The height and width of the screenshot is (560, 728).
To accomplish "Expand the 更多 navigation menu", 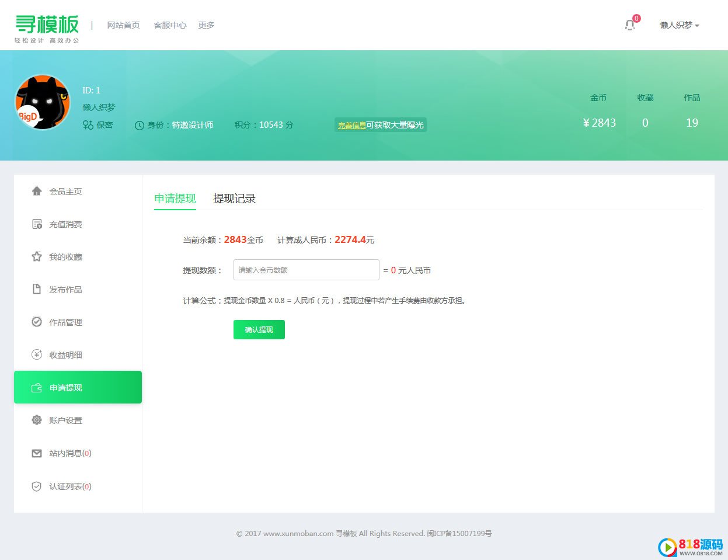I will pyautogui.click(x=206, y=25).
